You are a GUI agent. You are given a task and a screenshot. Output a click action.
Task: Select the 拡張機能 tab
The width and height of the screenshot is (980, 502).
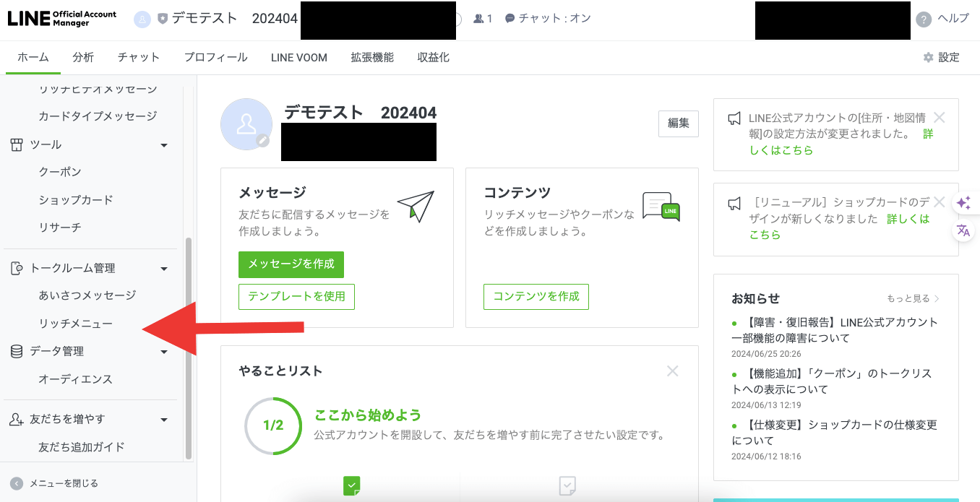pyautogui.click(x=372, y=58)
